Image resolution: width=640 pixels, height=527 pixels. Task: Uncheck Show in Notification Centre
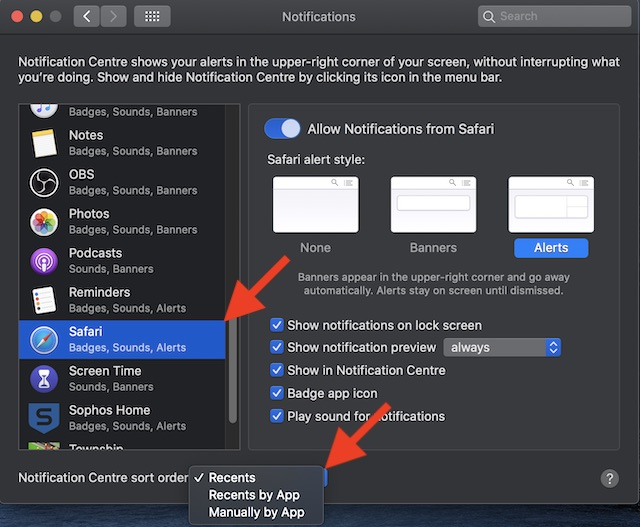click(x=277, y=370)
